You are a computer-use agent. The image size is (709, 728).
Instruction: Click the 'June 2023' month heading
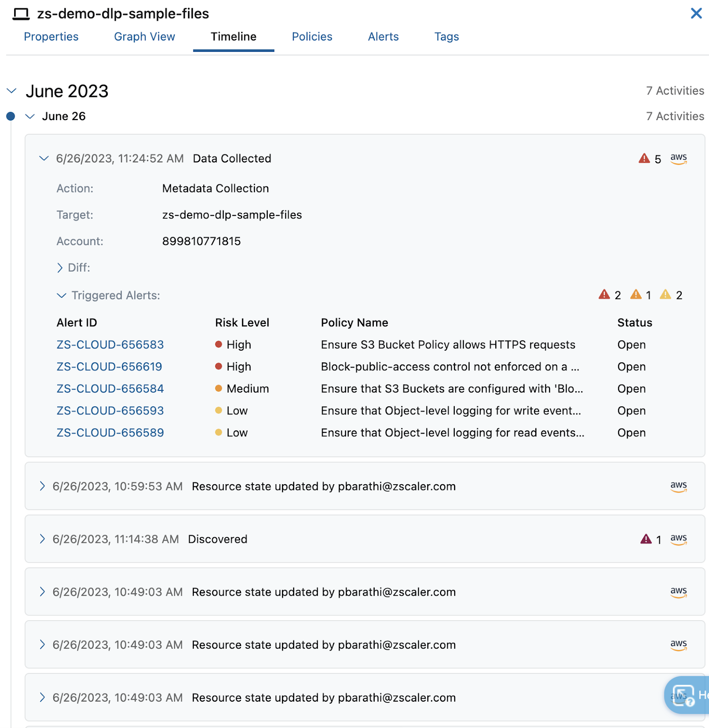(67, 91)
